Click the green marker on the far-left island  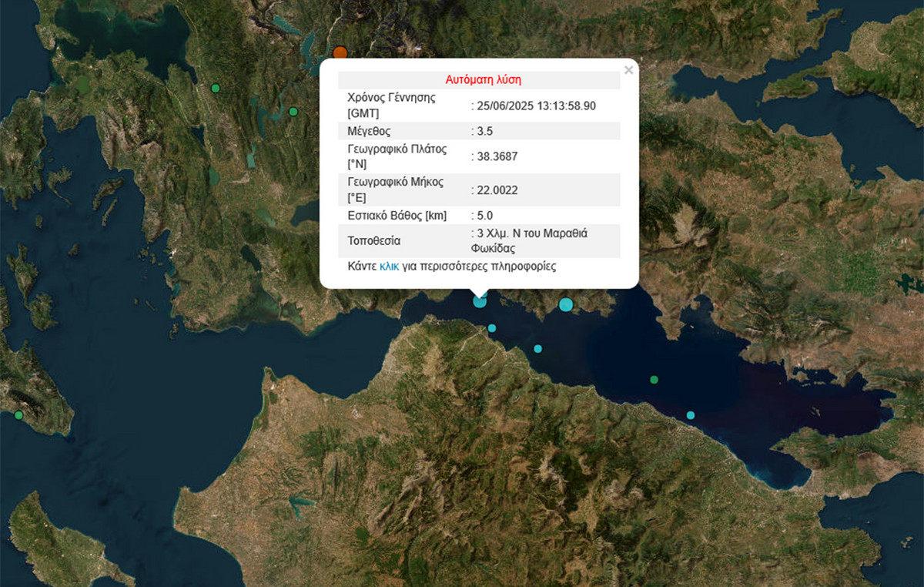click(18, 415)
